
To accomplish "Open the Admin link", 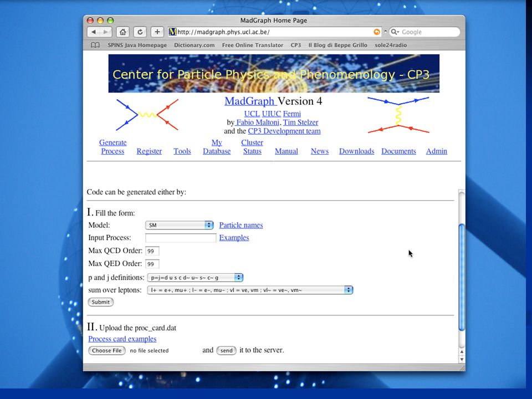I will [x=436, y=151].
